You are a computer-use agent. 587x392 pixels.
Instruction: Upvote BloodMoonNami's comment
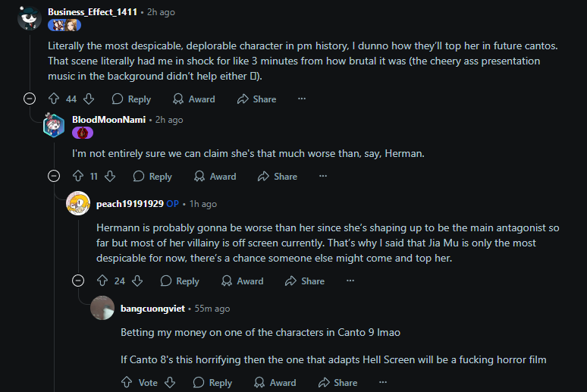(77, 176)
